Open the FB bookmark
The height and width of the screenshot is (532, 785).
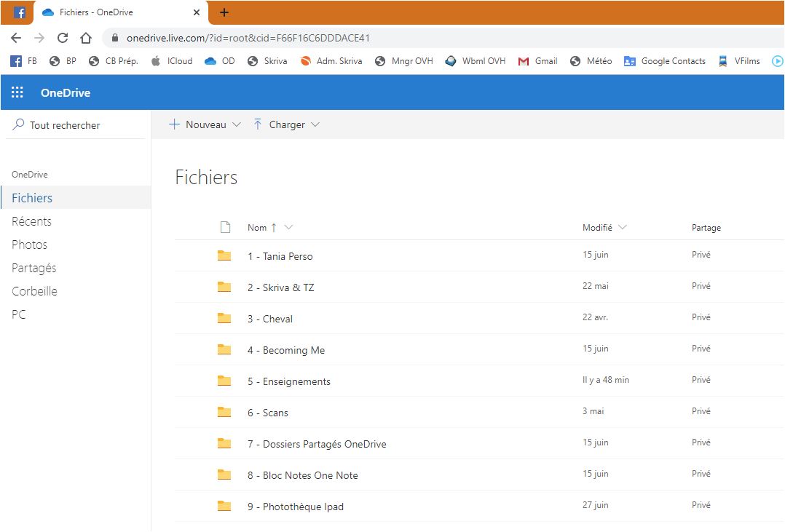tap(23, 61)
